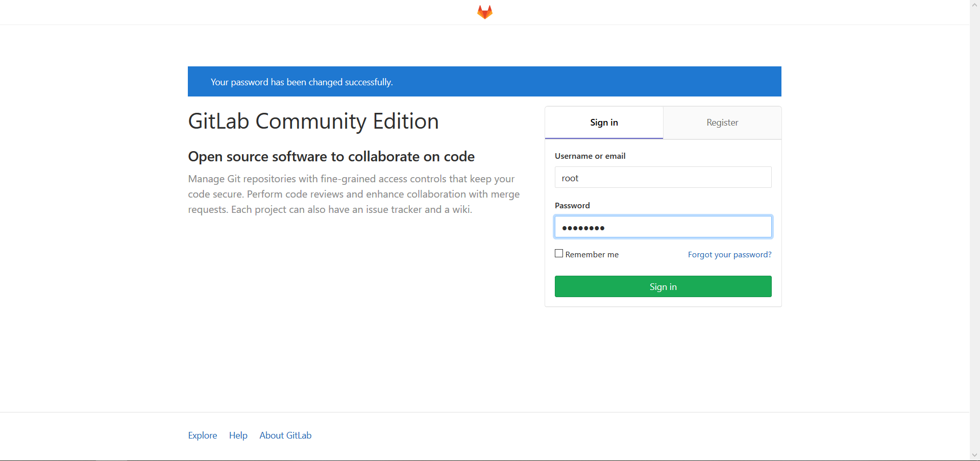Click the Password label text
This screenshot has width=980, height=461.
pos(572,205)
